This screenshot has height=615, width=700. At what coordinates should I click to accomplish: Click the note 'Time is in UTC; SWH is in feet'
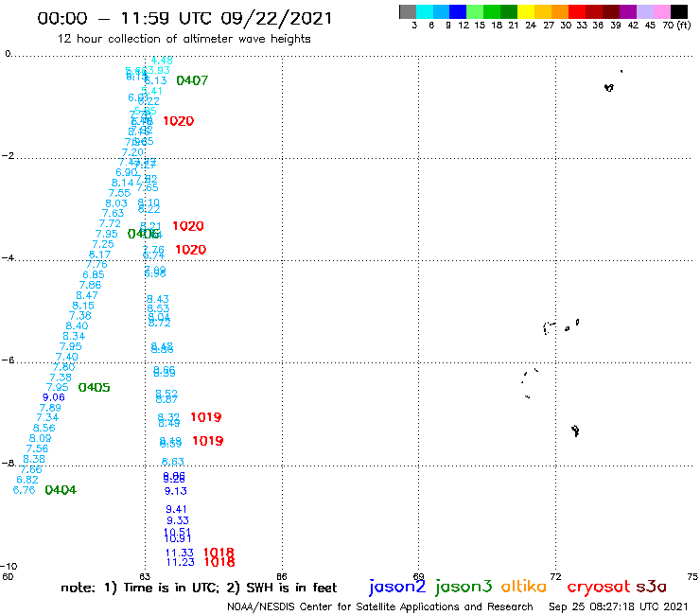click(199, 588)
